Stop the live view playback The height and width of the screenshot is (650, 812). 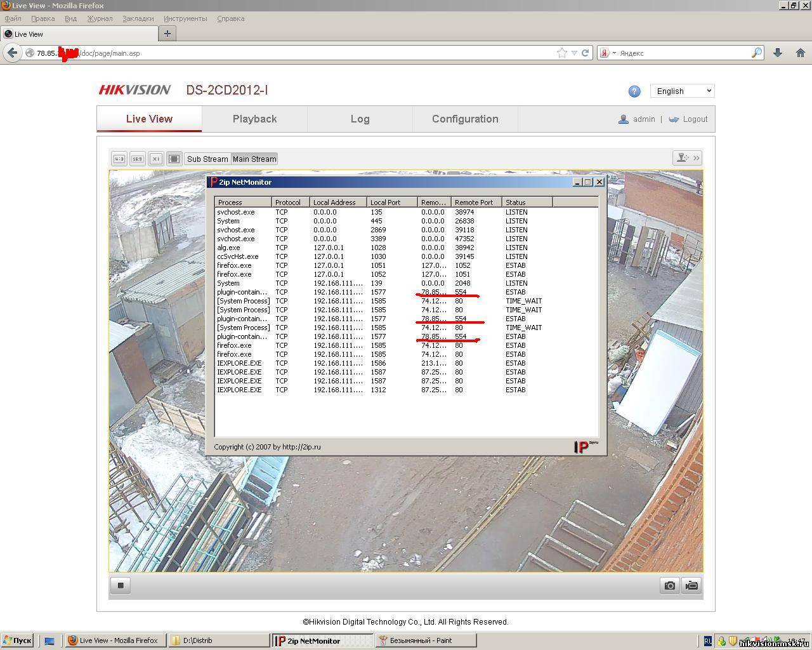tap(121, 585)
